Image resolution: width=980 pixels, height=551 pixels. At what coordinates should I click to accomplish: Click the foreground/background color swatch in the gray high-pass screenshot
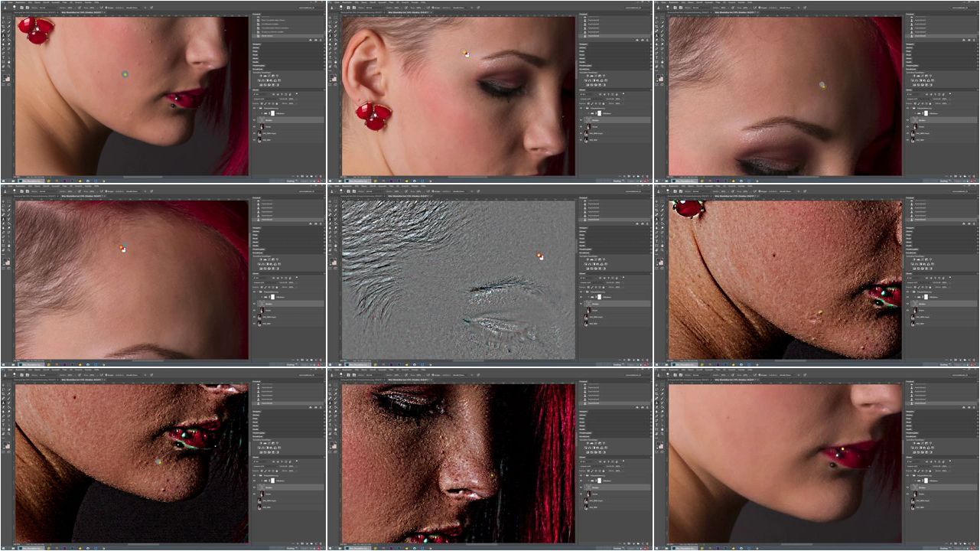333,261
